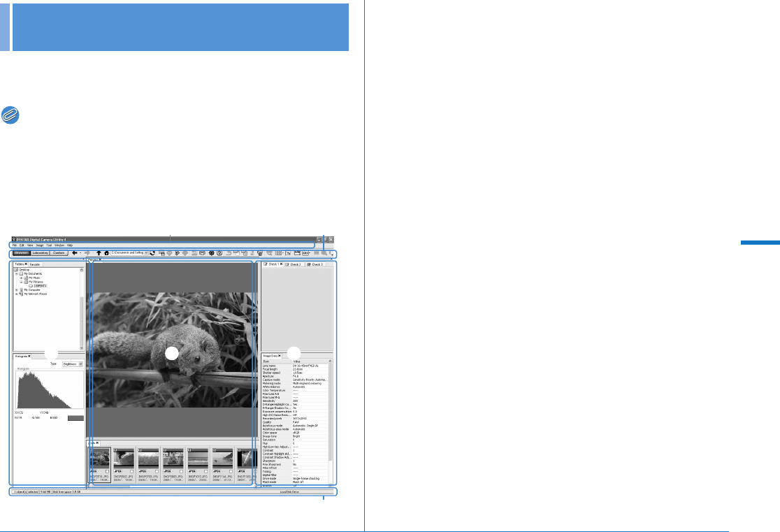Open the grid view dropdown arrow
Screen dimensions: 780x532
[x=284, y=253]
